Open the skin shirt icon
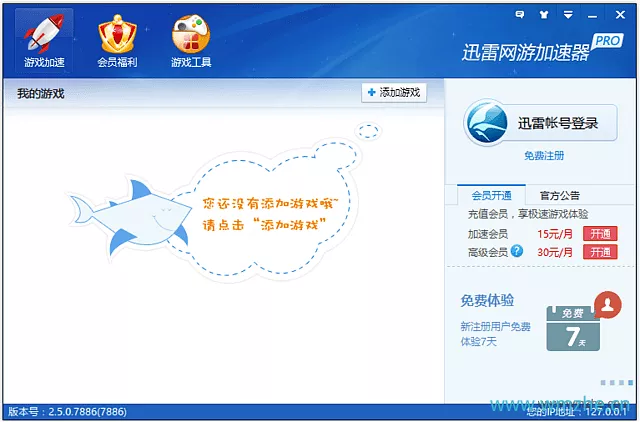 coord(544,15)
